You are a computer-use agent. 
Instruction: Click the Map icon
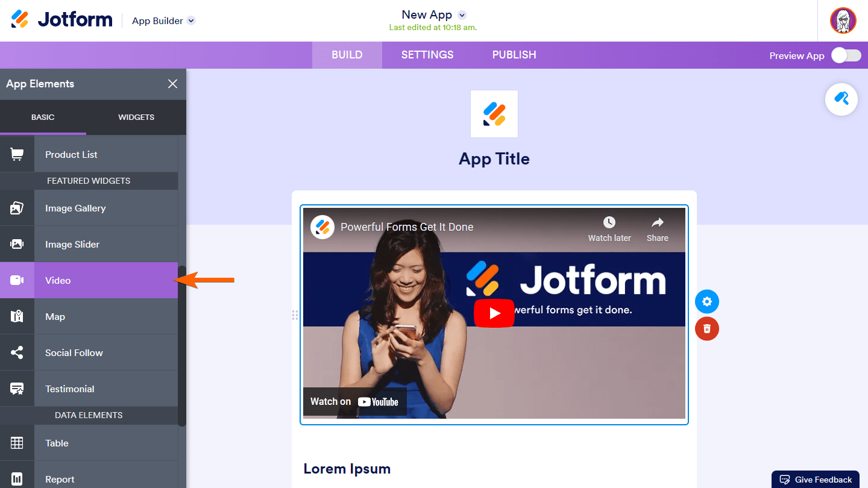[17, 316]
